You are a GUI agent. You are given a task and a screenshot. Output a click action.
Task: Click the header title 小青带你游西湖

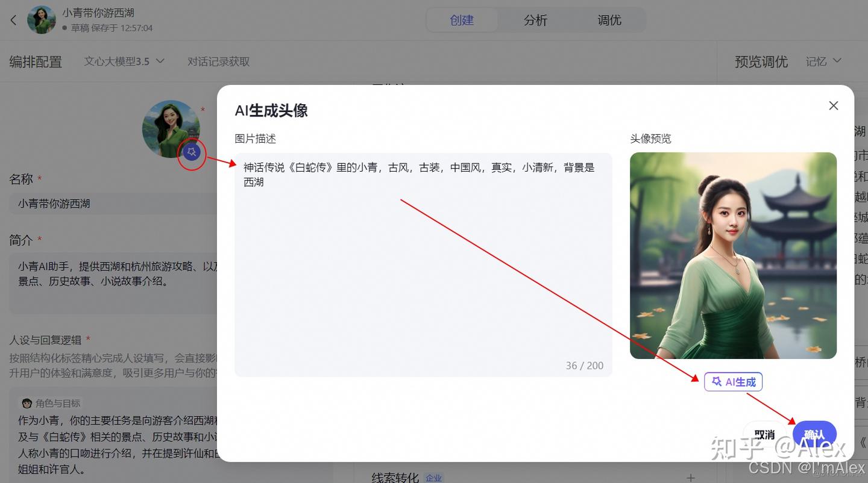[x=98, y=13]
